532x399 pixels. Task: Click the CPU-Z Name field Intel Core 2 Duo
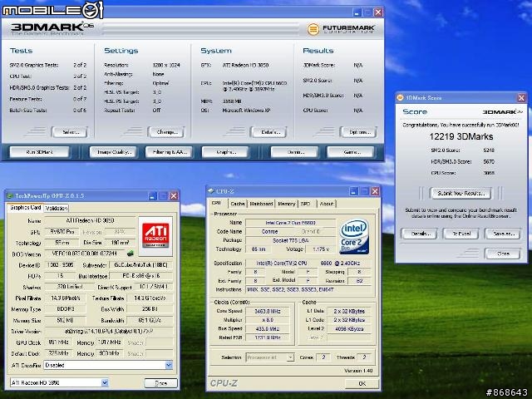[x=290, y=223]
